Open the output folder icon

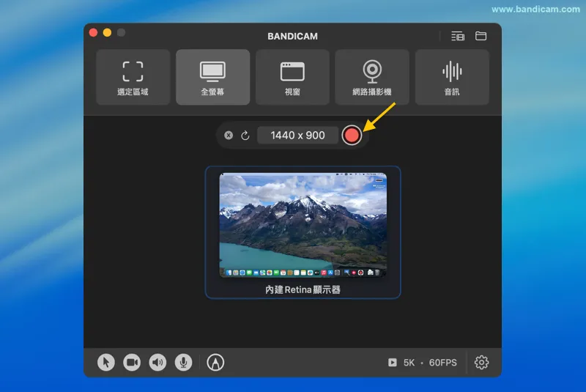(x=481, y=36)
